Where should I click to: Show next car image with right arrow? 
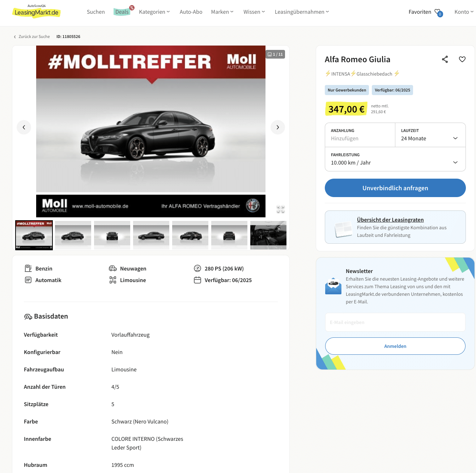point(278,127)
